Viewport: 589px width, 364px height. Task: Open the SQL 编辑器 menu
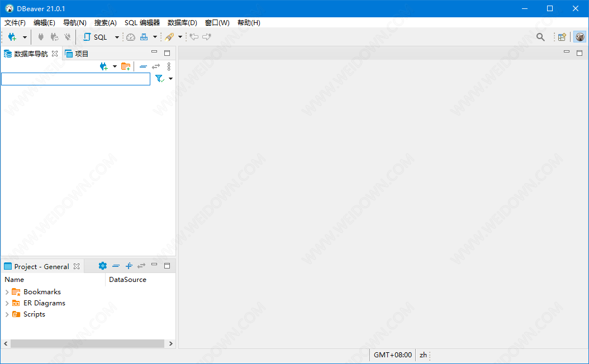142,23
